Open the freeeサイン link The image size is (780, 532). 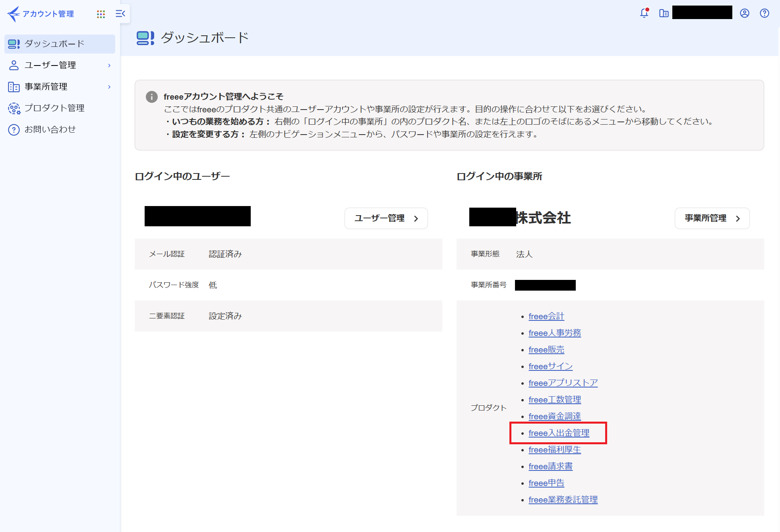tap(551, 366)
